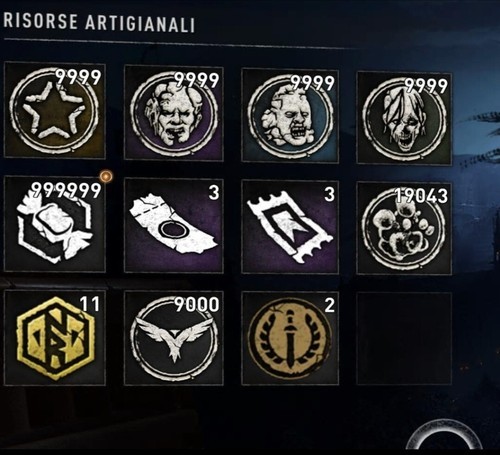This screenshot has height=455, width=500.
Task: Click the gold dagger laurel medal
Action: tap(290, 339)
